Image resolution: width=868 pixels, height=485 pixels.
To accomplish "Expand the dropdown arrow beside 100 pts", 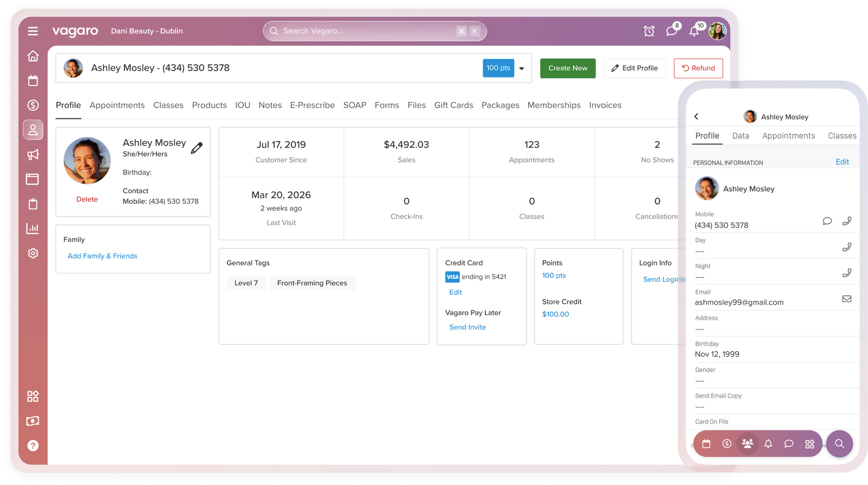I will point(522,68).
